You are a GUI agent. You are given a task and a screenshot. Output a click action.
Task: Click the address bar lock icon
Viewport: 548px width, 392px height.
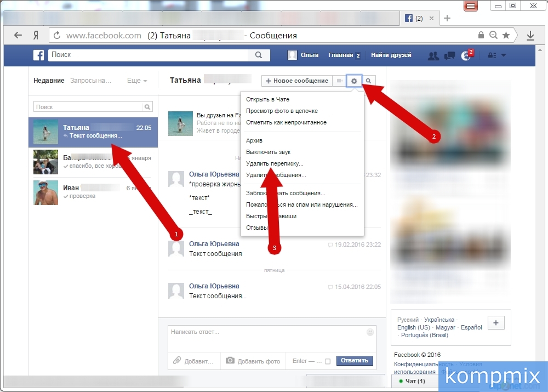tap(481, 35)
